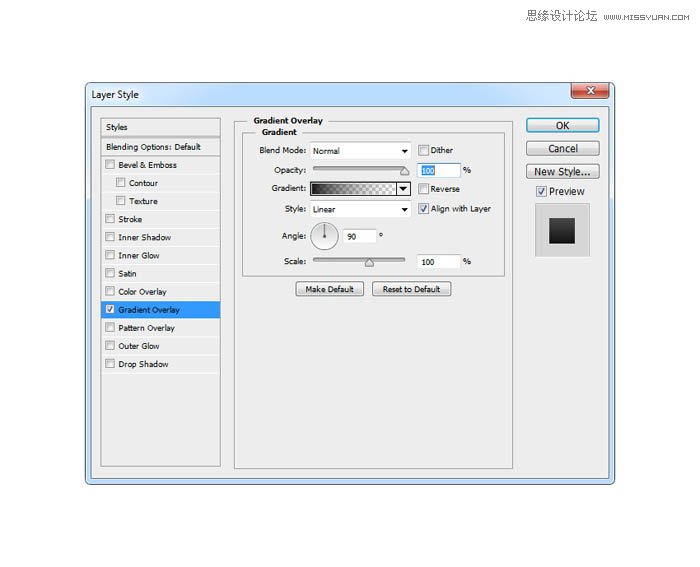This screenshot has height=567, width=700.
Task: Click the Opacity slider track
Action: coord(359,169)
